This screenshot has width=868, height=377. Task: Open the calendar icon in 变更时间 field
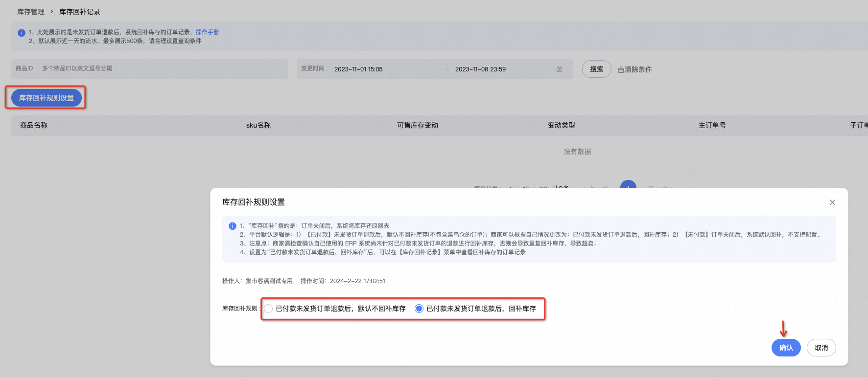[x=559, y=69]
